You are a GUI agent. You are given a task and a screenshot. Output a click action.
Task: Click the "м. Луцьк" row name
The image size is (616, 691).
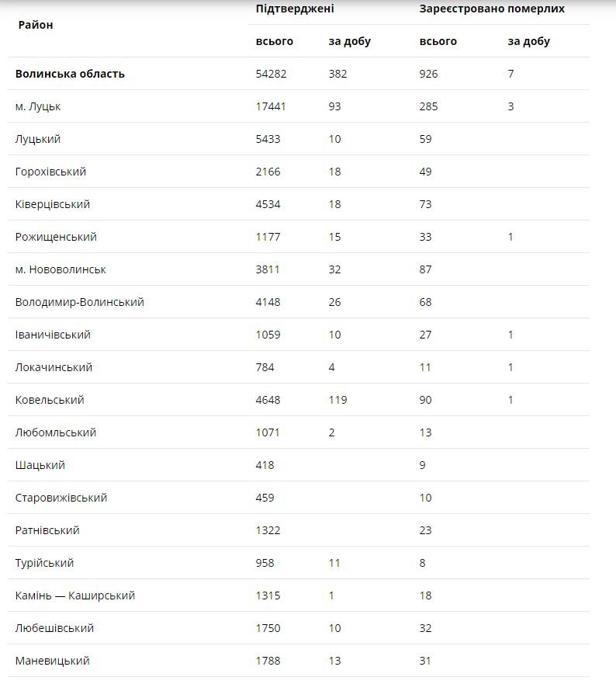(x=37, y=106)
